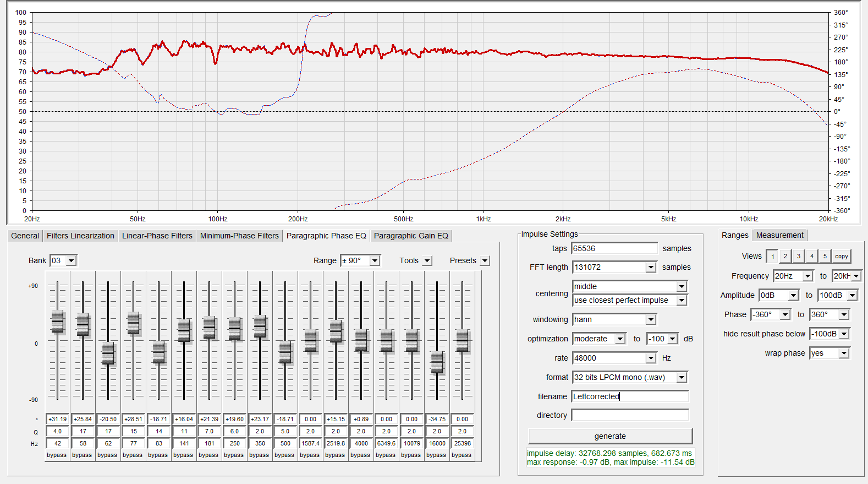868x484 pixels.
Task: Switch to the Paragraphic Gain EQ tab
Action: point(411,236)
